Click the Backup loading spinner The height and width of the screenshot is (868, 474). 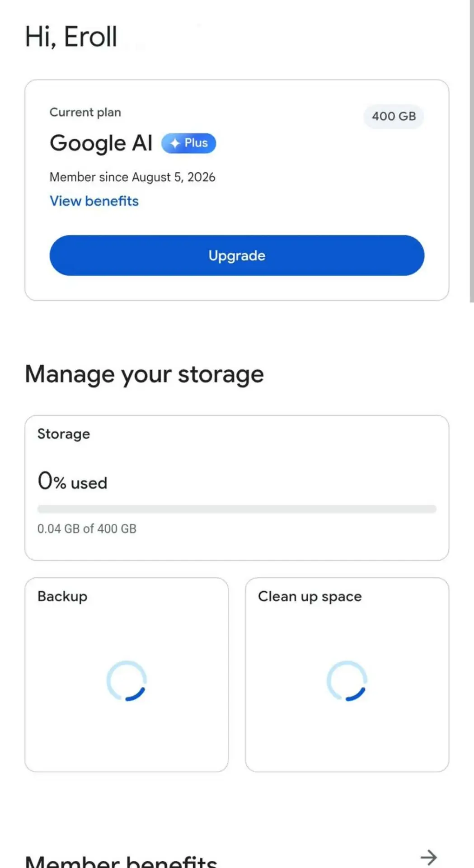127,681
